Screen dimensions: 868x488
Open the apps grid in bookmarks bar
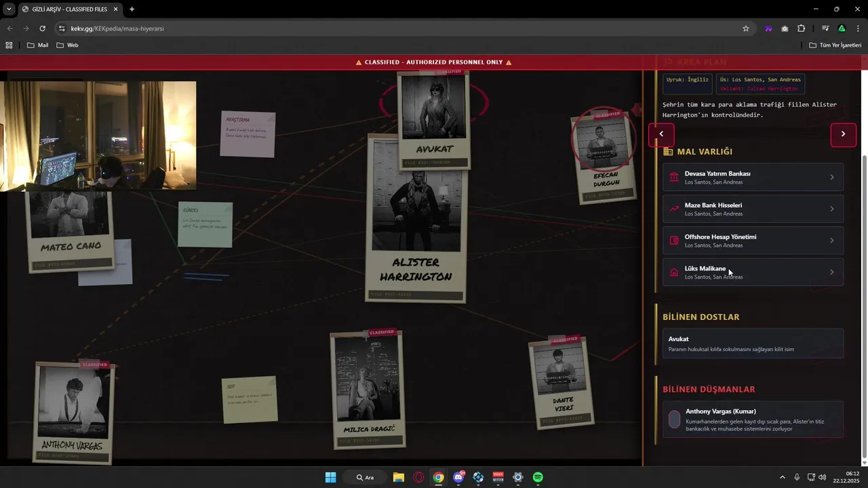tap(9, 45)
